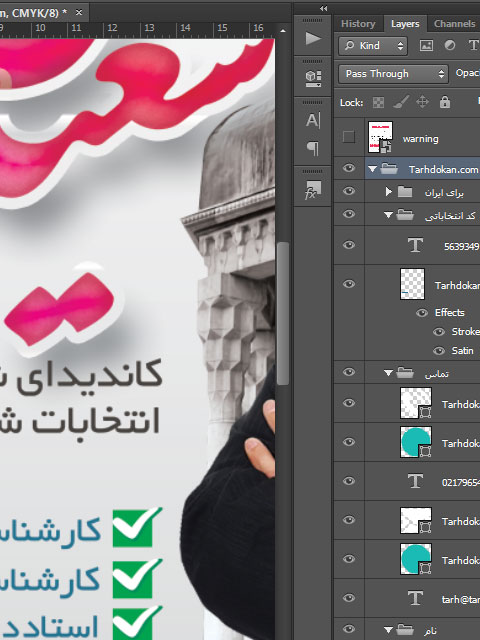Select second teal shape layer thumbnail above tarh@
This screenshot has width=480, height=640.
point(416,559)
